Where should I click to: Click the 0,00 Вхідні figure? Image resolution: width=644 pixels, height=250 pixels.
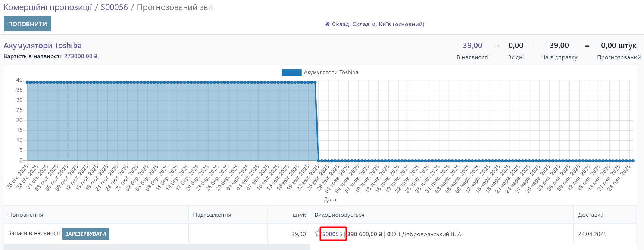click(x=516, y=46)
